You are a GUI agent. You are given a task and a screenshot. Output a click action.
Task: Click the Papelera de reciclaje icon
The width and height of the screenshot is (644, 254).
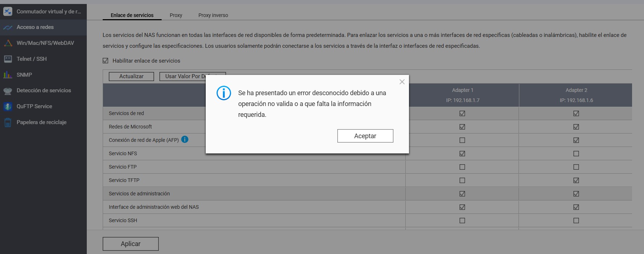(x=8, y=122)
